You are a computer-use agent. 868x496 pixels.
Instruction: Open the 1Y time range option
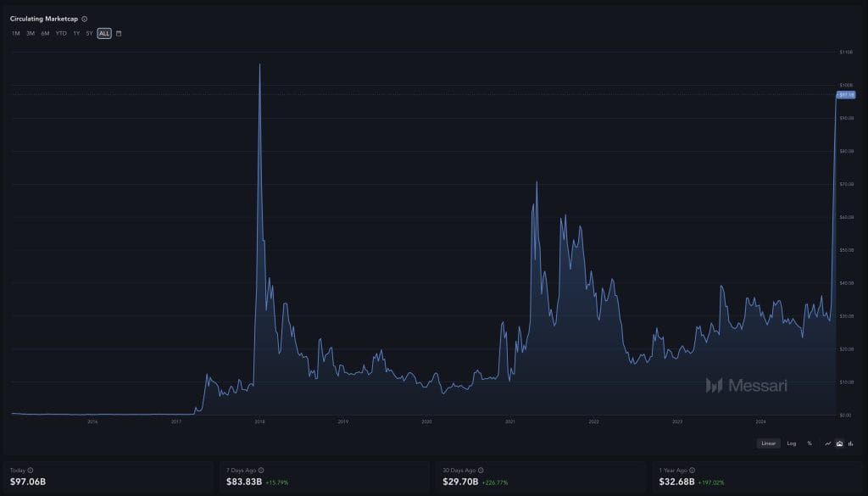coord(76,33)
